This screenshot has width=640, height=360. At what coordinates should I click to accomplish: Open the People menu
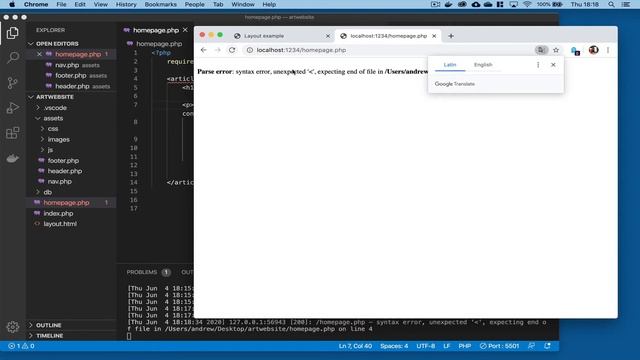click(x=194, y=4)
